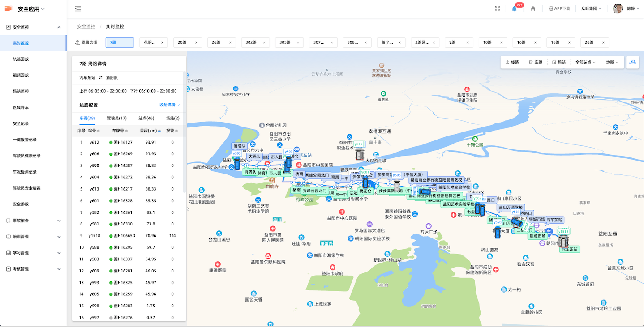
Task: Click the APP下载 button
Action: click(x=559, y=8)
